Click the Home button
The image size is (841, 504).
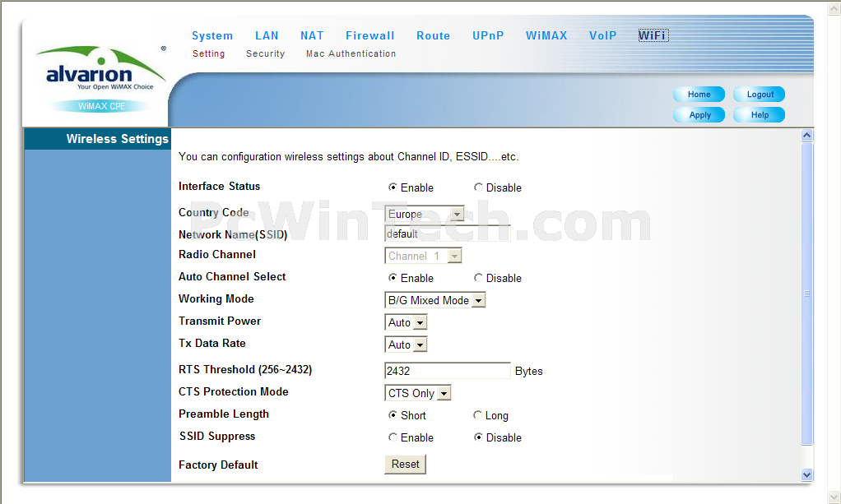point(699,95)
